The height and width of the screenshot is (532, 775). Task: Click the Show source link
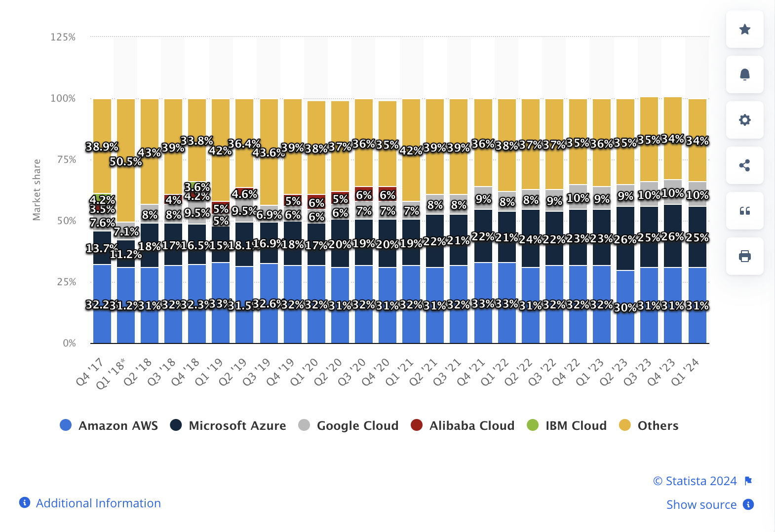click(x=701, y=504)
